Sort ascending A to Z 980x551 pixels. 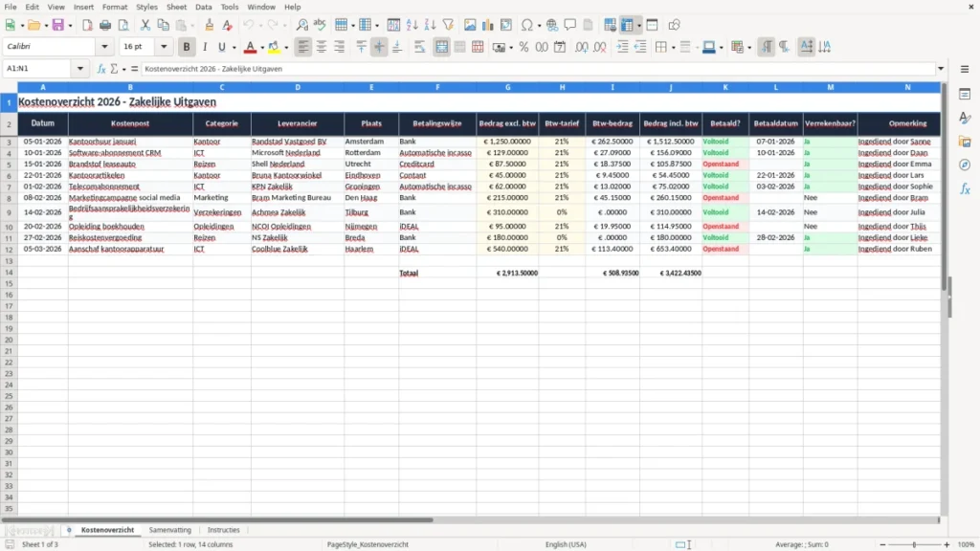pyautogui.click(x=412, y=25)
